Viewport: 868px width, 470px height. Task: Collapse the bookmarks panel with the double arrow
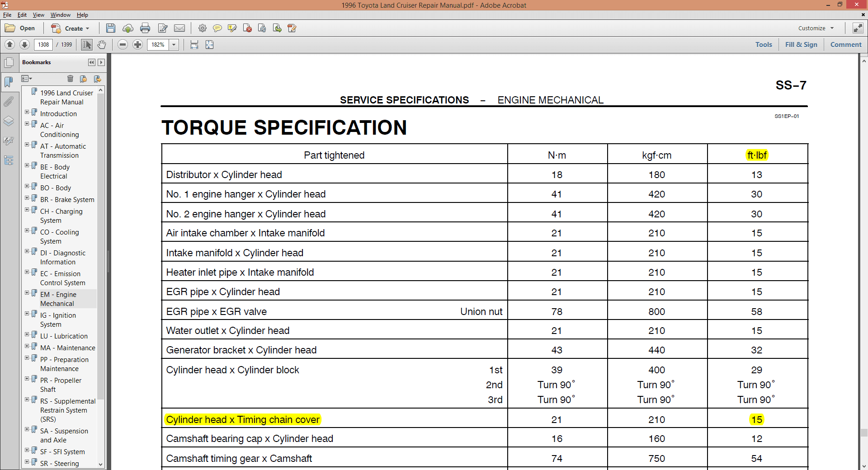[x=92, y=62]
